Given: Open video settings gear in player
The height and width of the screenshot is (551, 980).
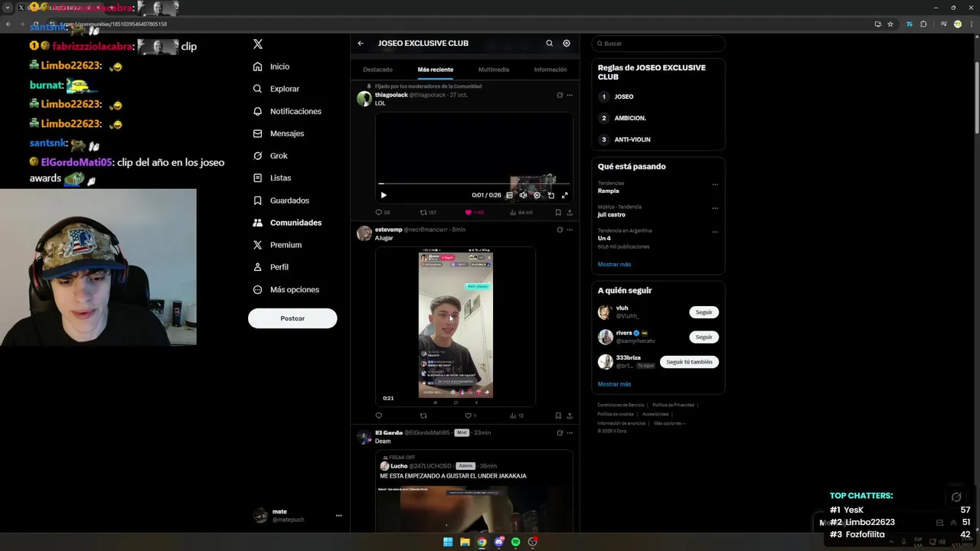Looking at the screenshot, I should (537, 195).
